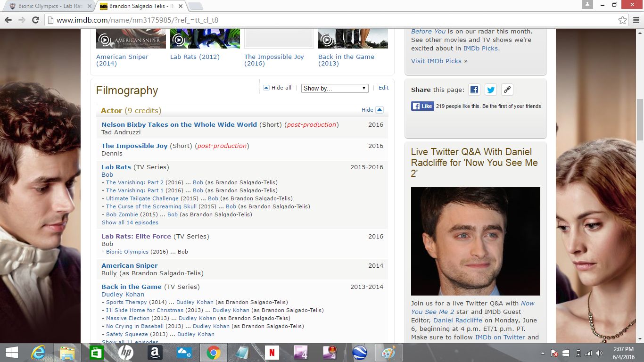Show hidden system tray icons
Viewport: 644px width, 362px height.
pos(542,353)
